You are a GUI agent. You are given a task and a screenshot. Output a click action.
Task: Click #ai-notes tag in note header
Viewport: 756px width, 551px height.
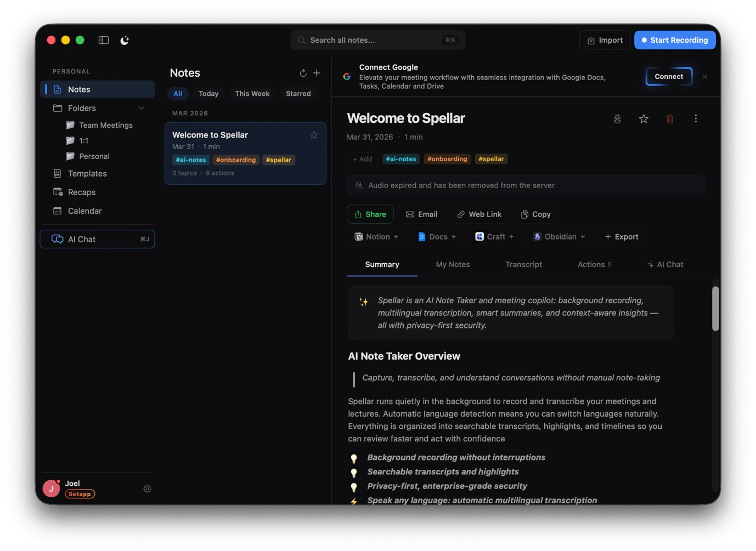point(401,159)
